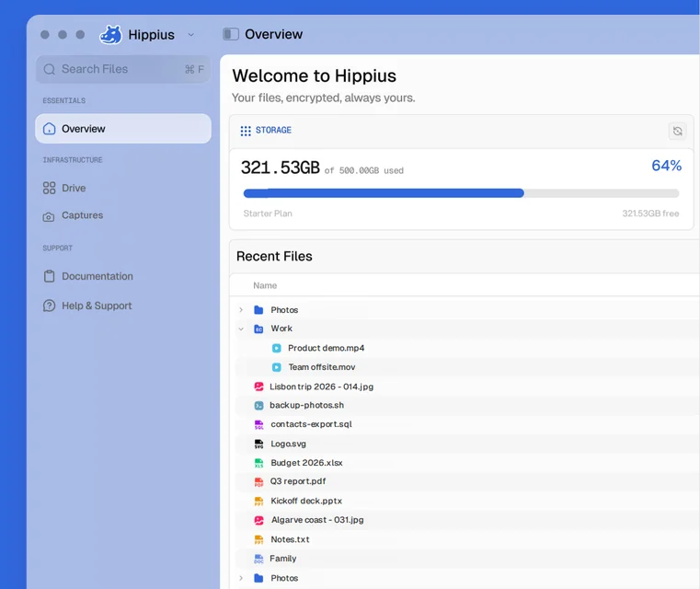This screenshot has width=700, height=589.
Task: Select the Family file name
Action: point(283,559)
